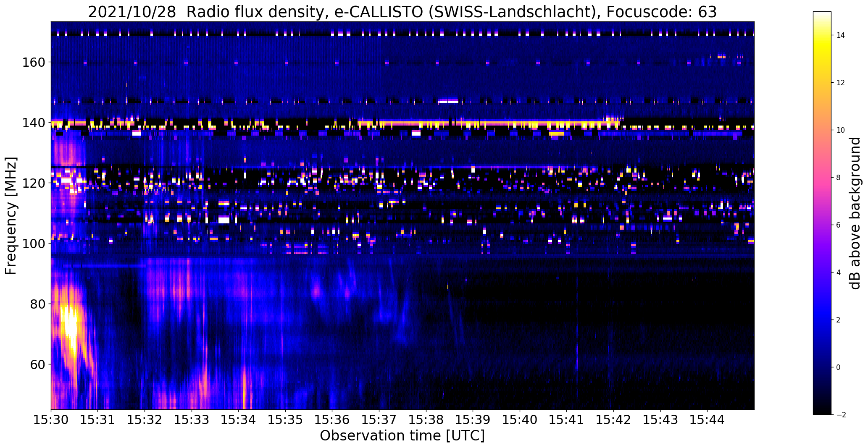Click the colorbar tick label 6
Screen dimensions: 868x448
click(x=839, y=225)
